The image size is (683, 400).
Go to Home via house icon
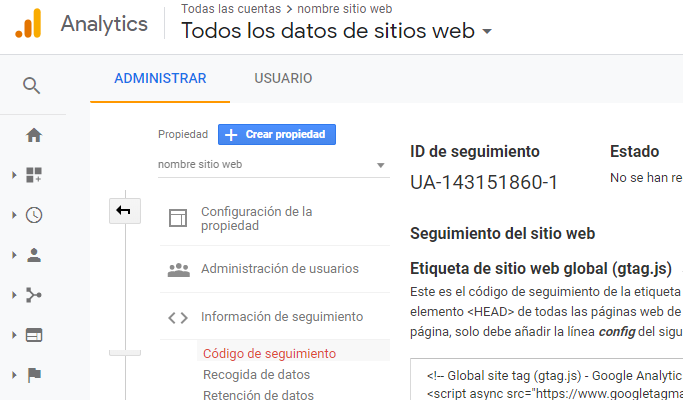(x=34, y=135)
